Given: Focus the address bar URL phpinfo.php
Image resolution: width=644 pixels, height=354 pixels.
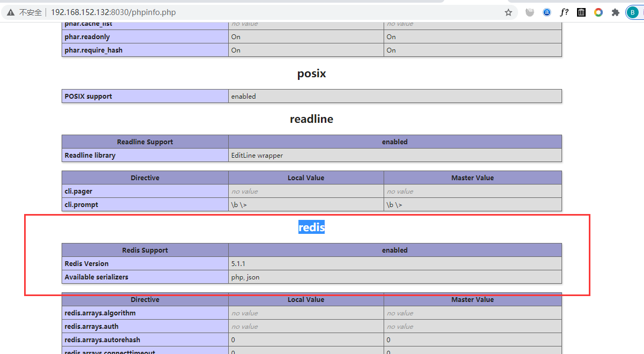Looking at the screenshot, I should (x=113, y=12).
